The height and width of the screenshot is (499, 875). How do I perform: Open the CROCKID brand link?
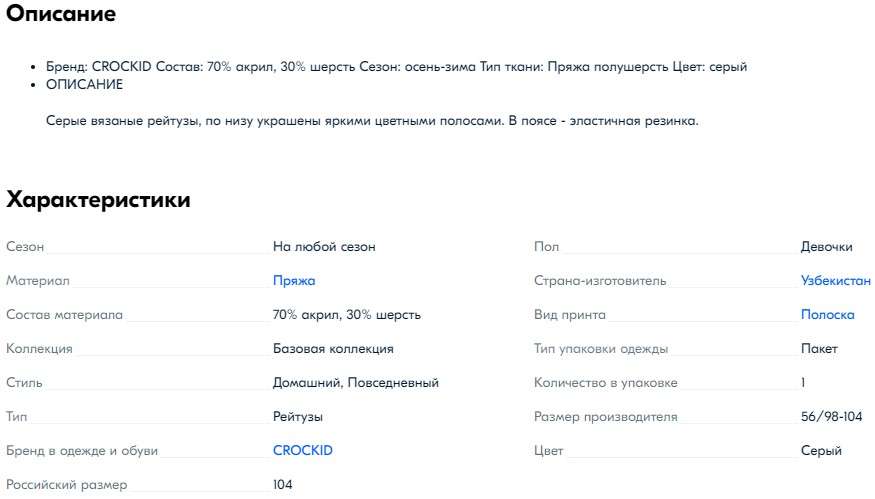[x=302, y=451]
